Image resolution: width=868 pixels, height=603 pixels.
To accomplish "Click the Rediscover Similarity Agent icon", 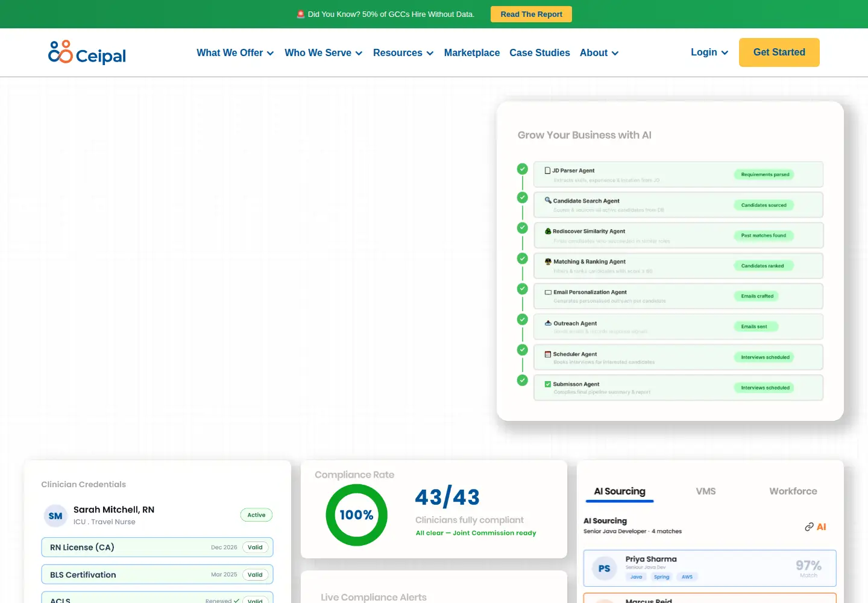I will coord(548,231).
